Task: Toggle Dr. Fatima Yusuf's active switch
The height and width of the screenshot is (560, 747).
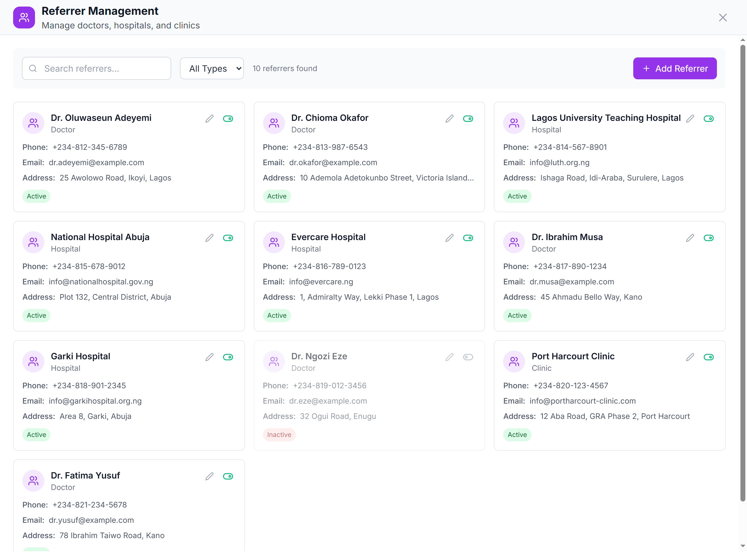Action: click(228, 476)
